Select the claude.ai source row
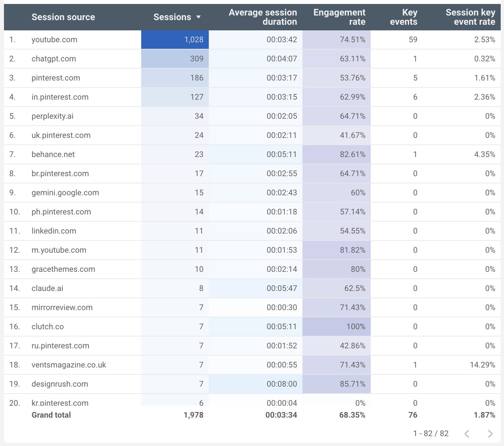504x446 pixels. 47,288
